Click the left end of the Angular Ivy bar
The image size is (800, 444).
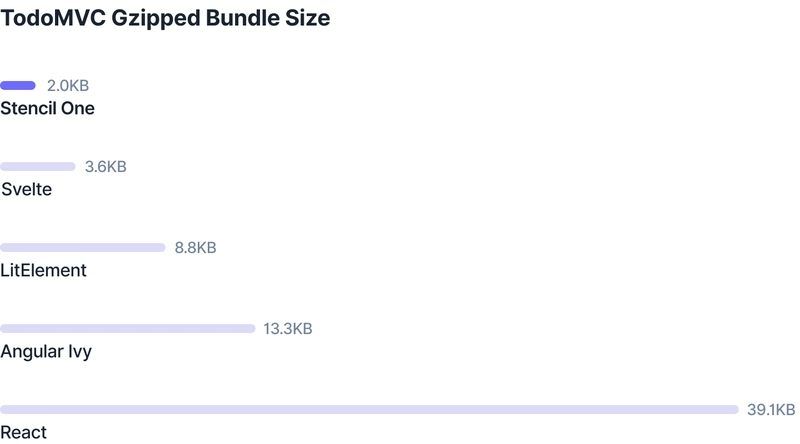tap(4, 329)
